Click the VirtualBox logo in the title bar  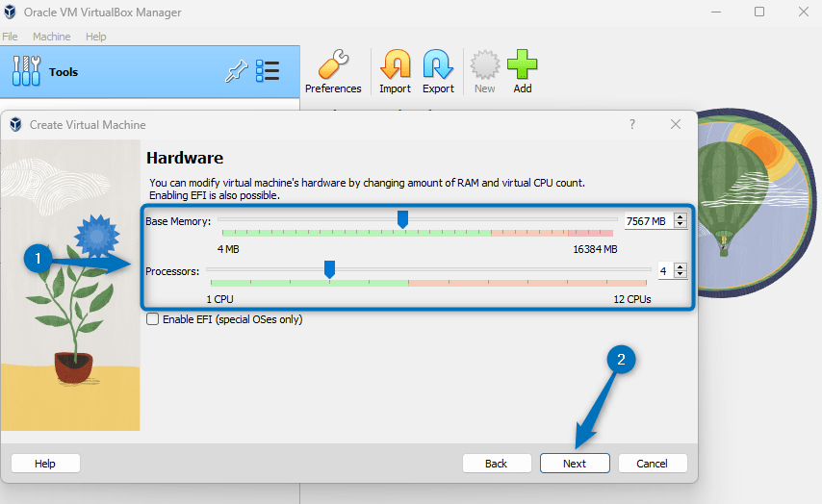[x=10, y=12]
